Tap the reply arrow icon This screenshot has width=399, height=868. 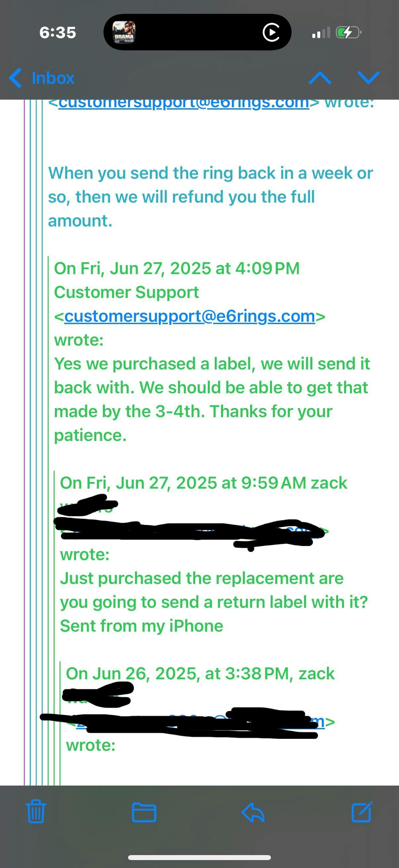[x=253, y=812]
